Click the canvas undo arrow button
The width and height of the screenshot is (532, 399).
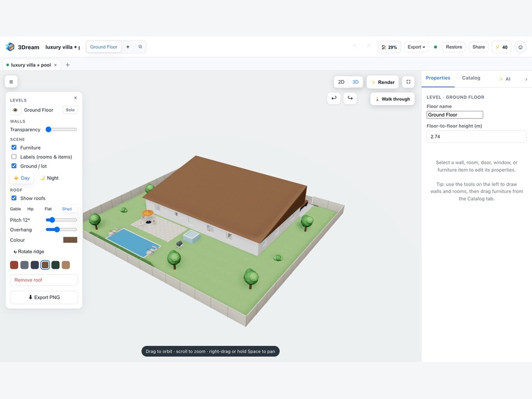point(334,99)
